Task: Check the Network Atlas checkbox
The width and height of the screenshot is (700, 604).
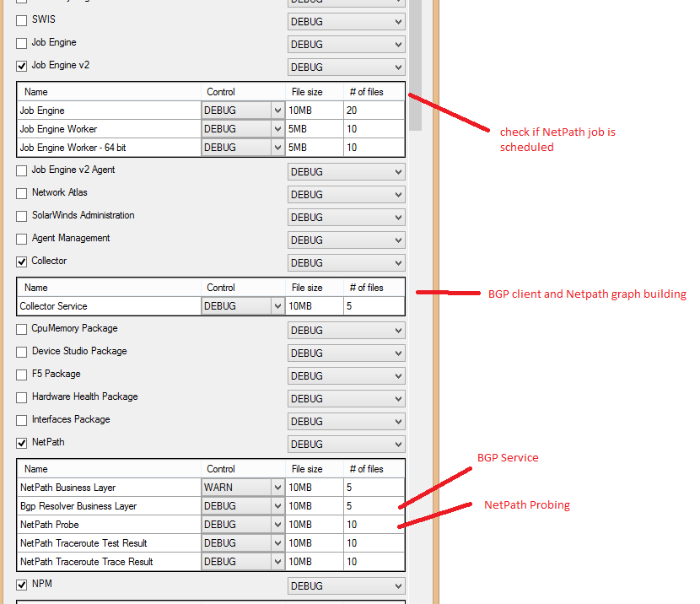Action: tap(21, 193)
